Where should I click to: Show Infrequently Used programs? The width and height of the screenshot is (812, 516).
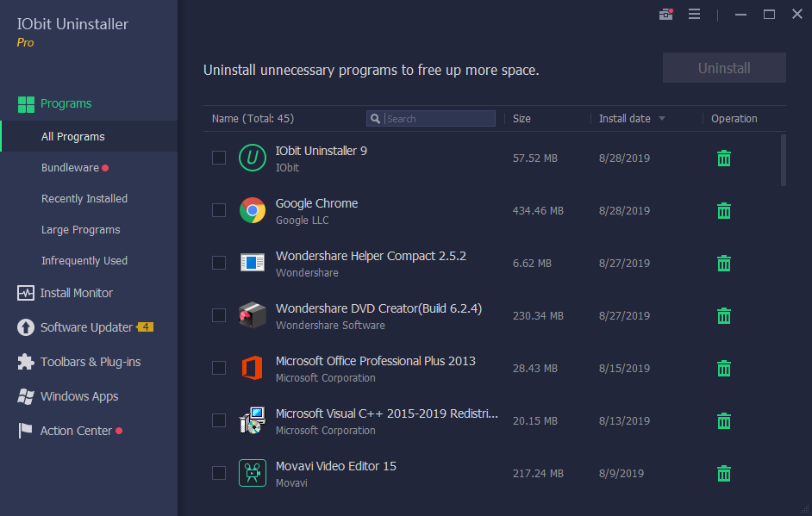point(84,261)
